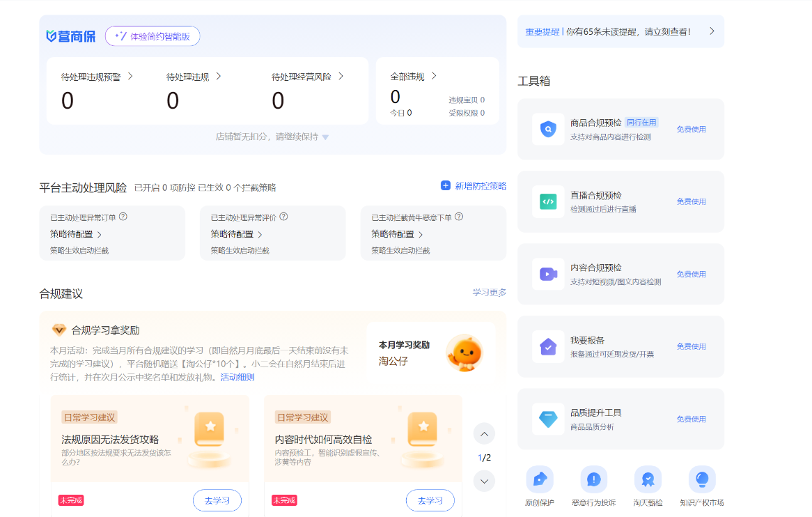Open 待处理违规预警 details
Screen dimensions: 812x517
(x=97, y=77)
